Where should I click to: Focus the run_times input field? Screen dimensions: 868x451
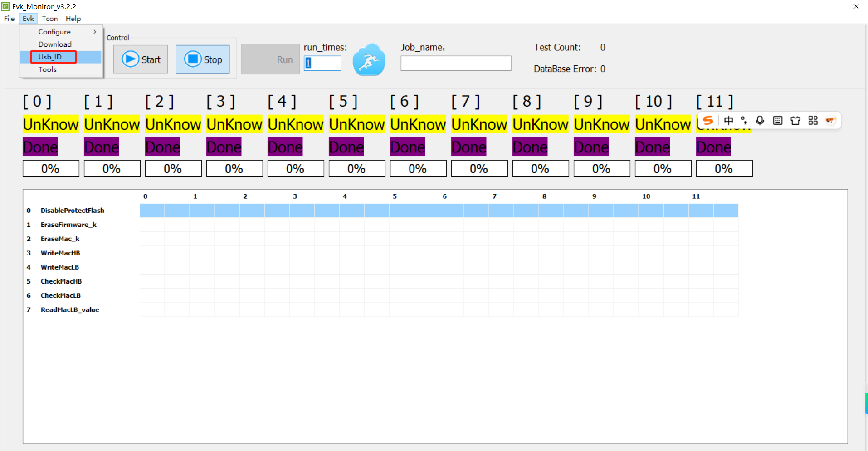tap(322, 63)
